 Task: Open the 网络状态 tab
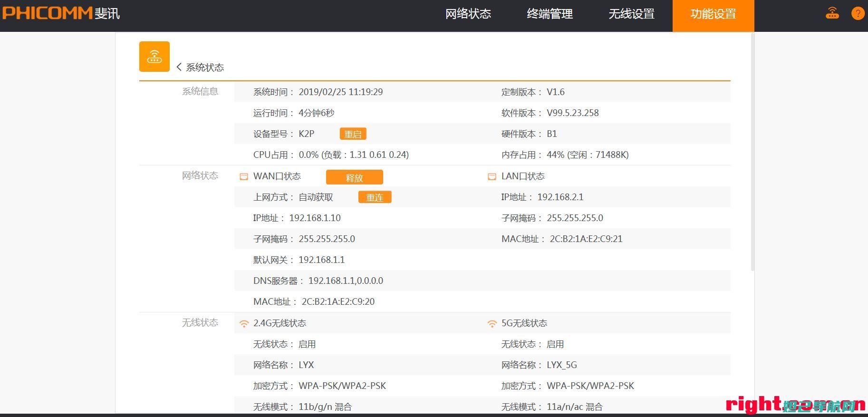(468, 14)
